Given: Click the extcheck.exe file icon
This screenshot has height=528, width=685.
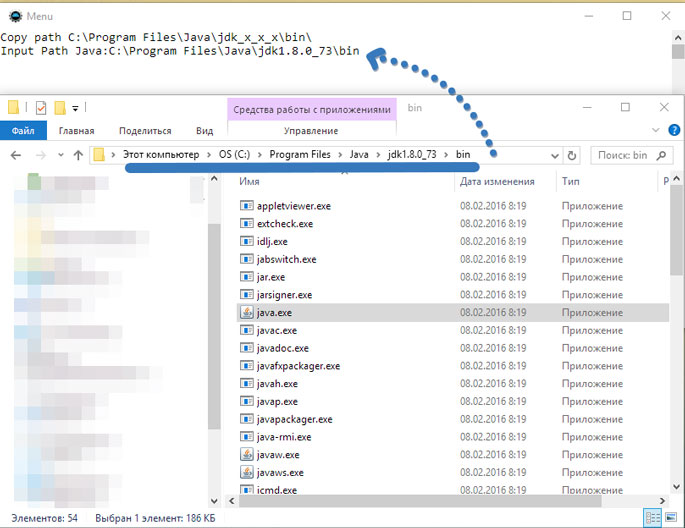Looking at the screenshot, I should [246, 224].
